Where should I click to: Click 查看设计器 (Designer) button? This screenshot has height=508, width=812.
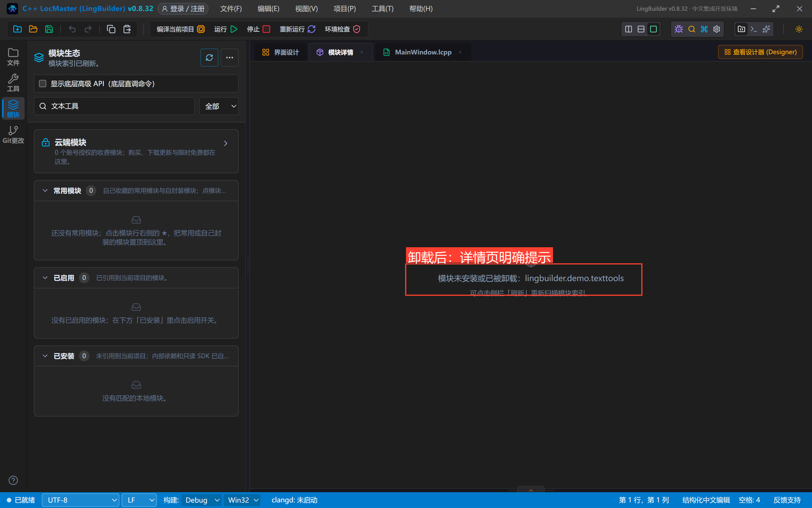coord(760,52)
